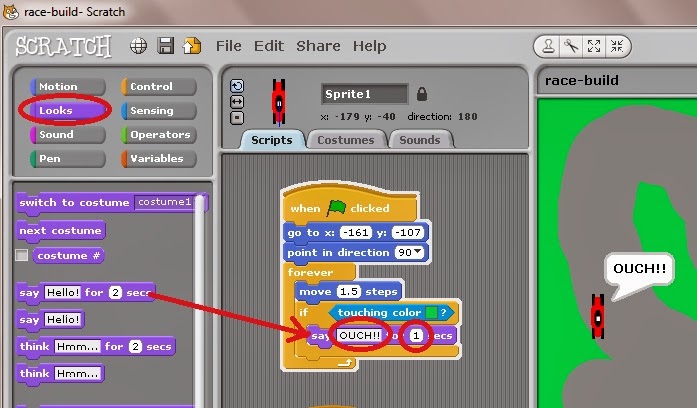
Task: Click the red car on the stage
Action: (x=597, y=316)
